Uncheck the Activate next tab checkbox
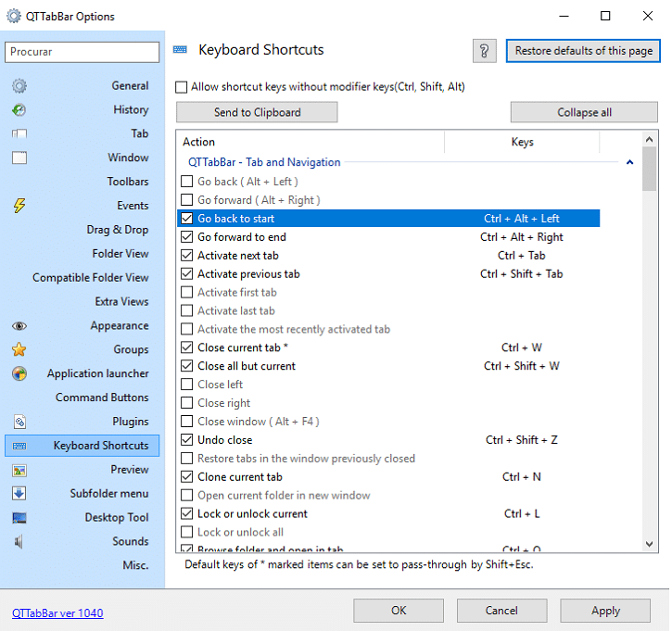The image size is (672, 631). pos(187,256)
